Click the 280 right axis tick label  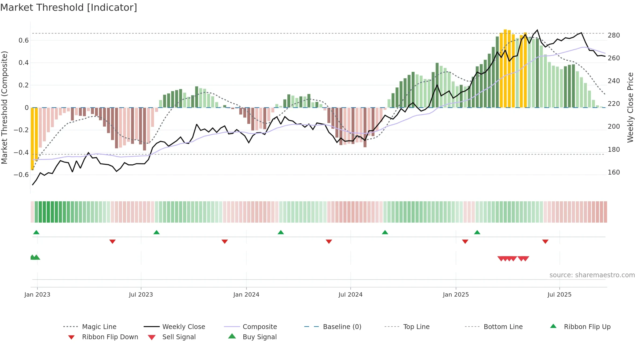(614, 35)
